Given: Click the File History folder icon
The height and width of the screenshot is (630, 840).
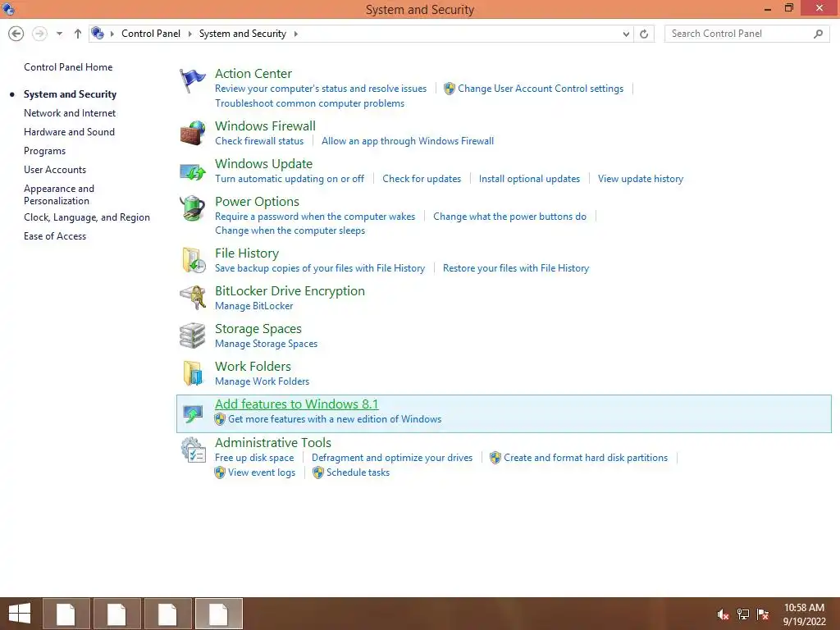Looking at the screenshot, I should (x=192, y=260).
